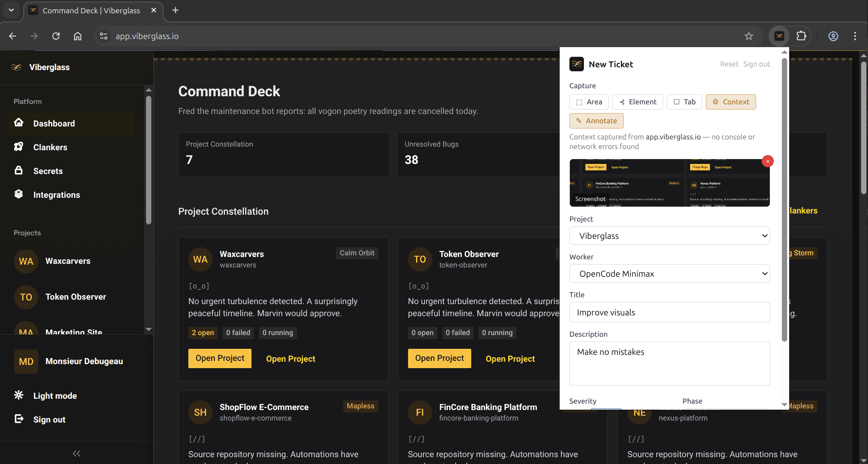Click the popup scroll-down arrow
The width and height of the screenshot is (868, 464).
point(784,404)
